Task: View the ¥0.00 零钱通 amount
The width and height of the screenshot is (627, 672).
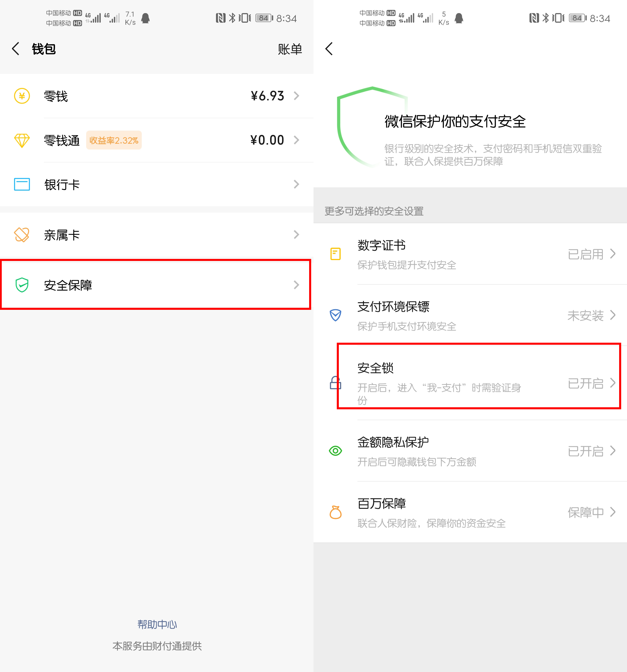Action: pyautogui.click(x=267, y=140)
